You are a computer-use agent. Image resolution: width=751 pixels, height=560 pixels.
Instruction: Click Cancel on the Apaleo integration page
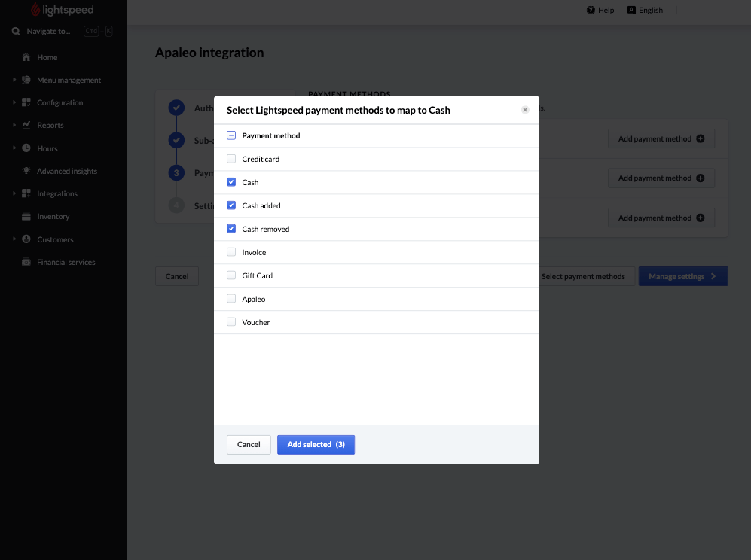(x=177, y=276)
